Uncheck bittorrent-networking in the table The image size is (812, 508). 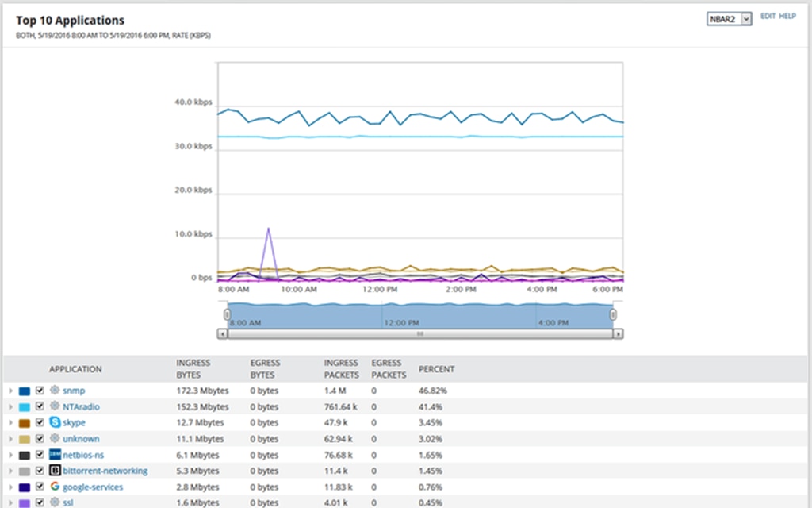tap(40, 470)
